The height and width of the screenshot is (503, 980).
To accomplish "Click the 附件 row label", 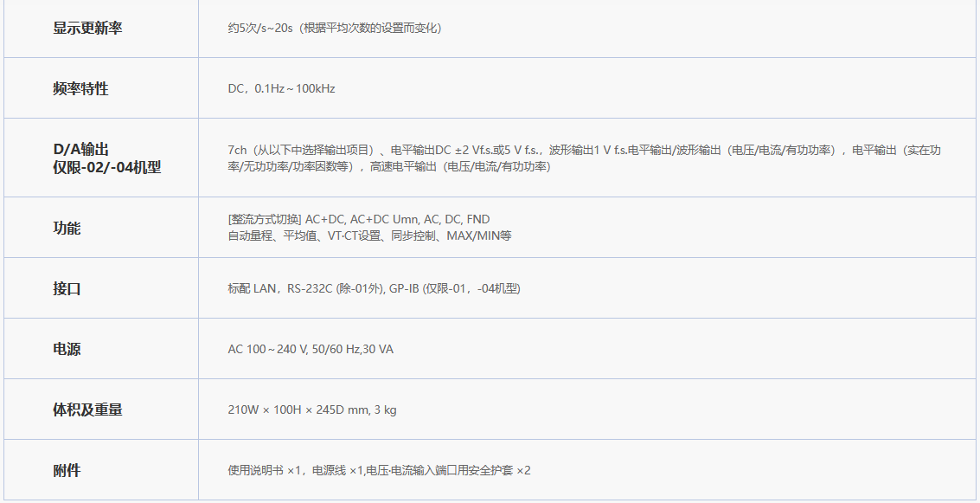I will pos(67,471).
